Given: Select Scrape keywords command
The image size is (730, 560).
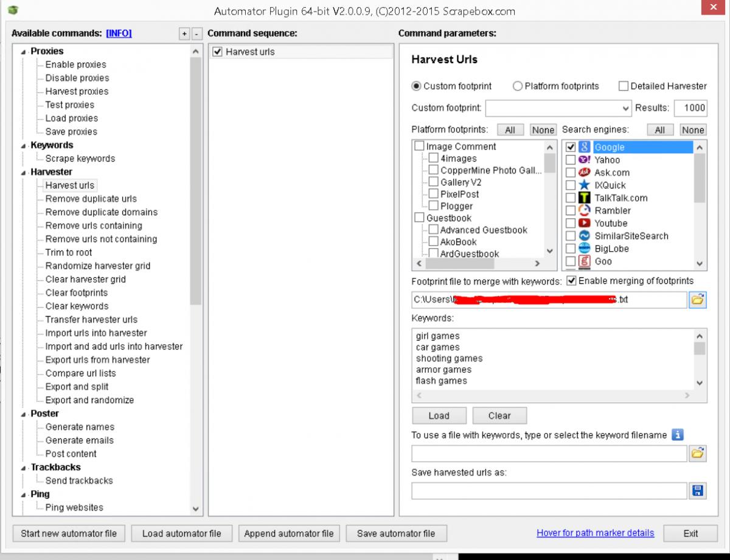Looking at the screenshot, I should pyautogui.click(x=80, y=159).
